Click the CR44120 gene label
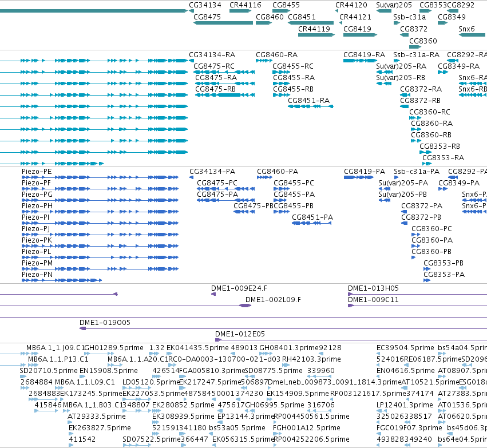487x448 pixels. click(351, 5)
